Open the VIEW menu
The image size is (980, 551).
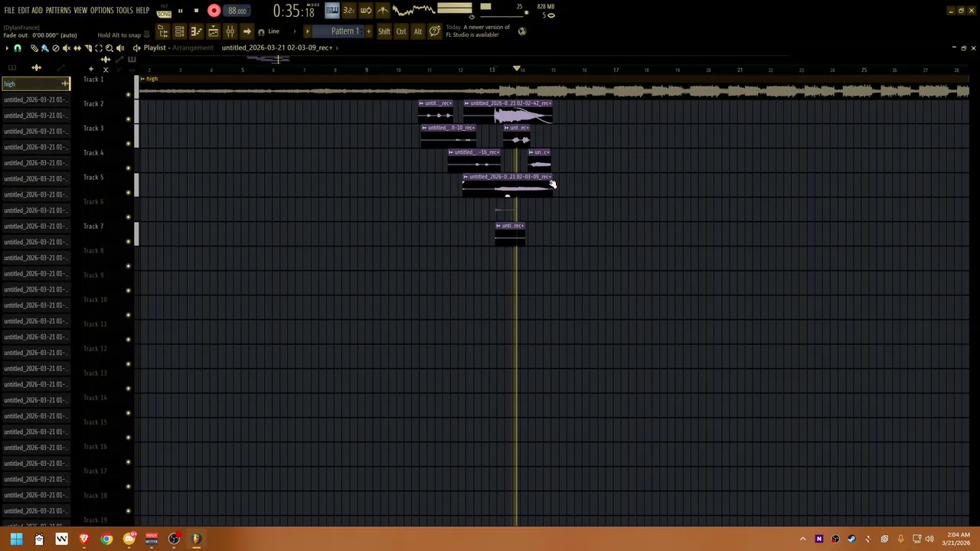80,11
